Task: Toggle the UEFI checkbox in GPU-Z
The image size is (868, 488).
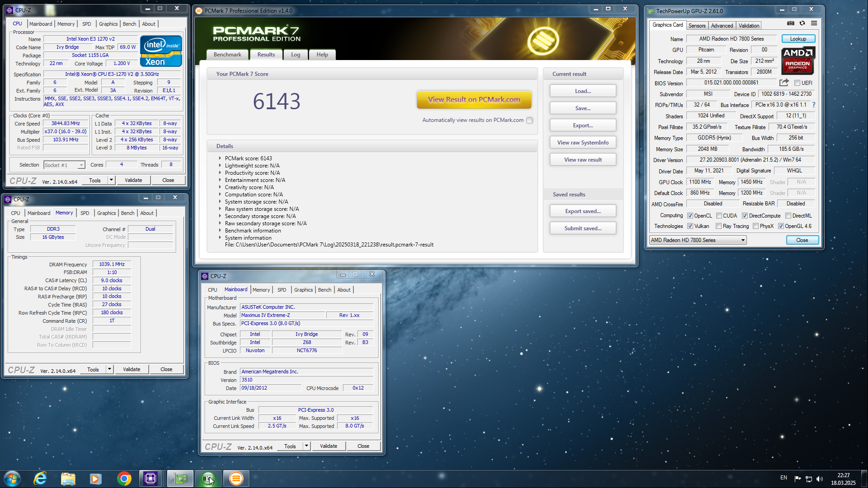Action: pyautogui.click(x=798, y=83)
